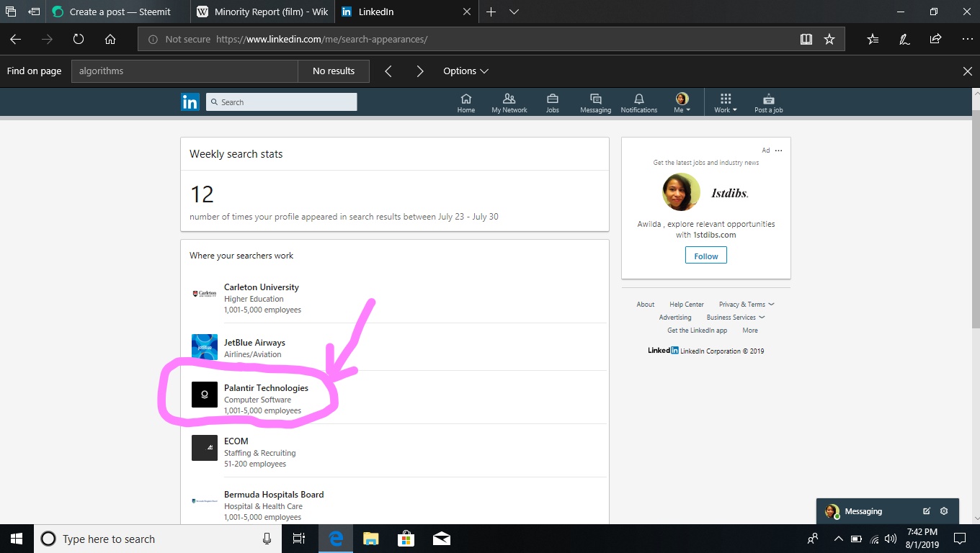Click More footer link
The image size is (980, 553).
coord(750,331)
